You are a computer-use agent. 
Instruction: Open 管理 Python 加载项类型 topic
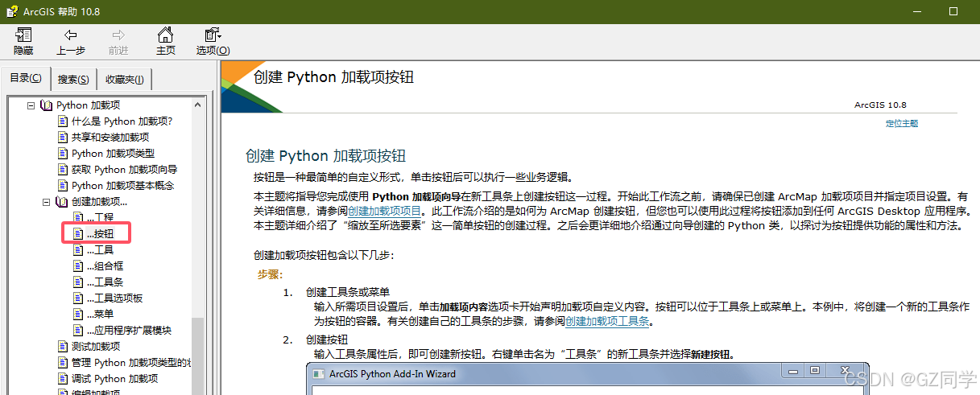131,363
